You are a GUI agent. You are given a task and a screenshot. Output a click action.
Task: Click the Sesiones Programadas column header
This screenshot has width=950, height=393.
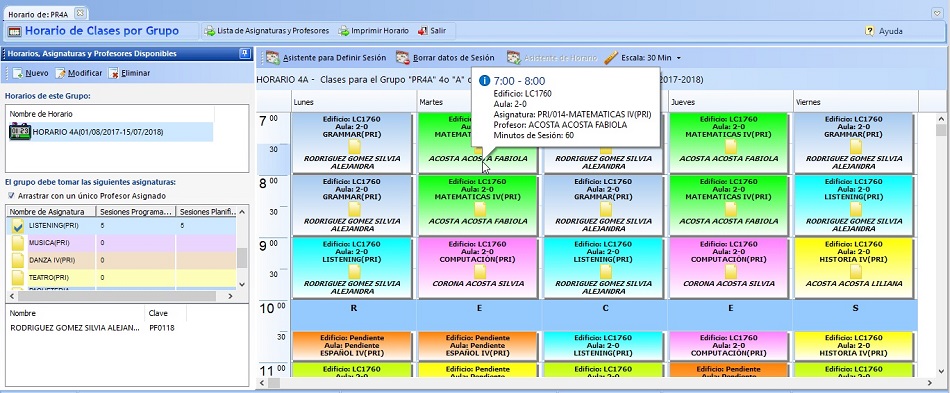136,211
